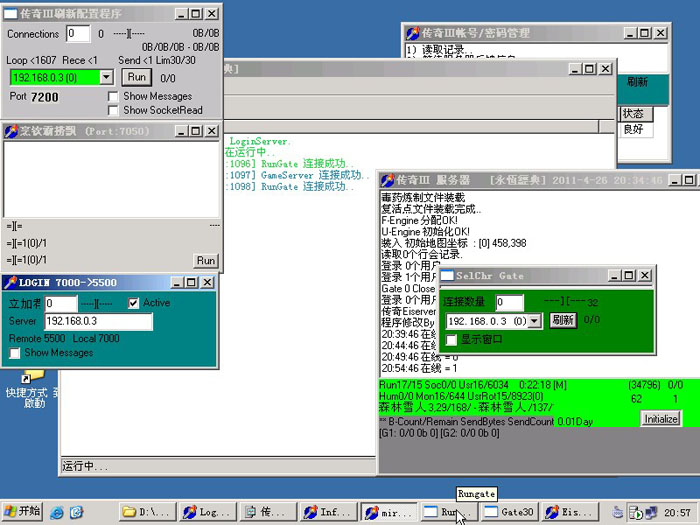Open the Start (开始) menu
The width and height of the screenshot is (700, 525).
[x=22, y=511]
